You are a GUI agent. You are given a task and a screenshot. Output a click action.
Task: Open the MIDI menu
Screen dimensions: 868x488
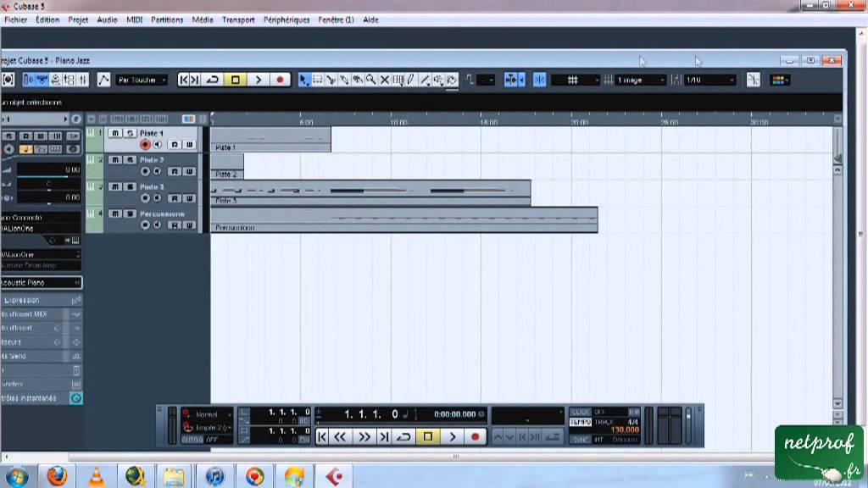click(135, 20)
